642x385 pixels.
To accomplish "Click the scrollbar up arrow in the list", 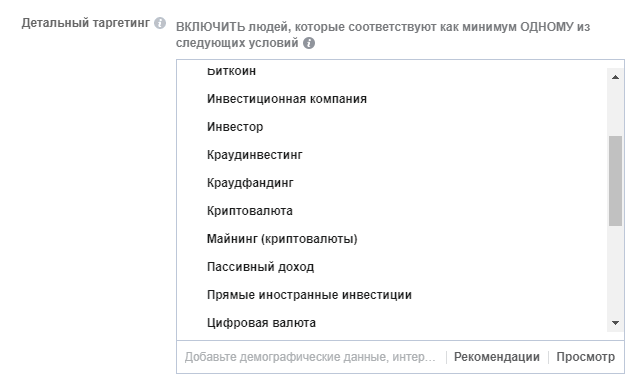I will coord(615,77).
